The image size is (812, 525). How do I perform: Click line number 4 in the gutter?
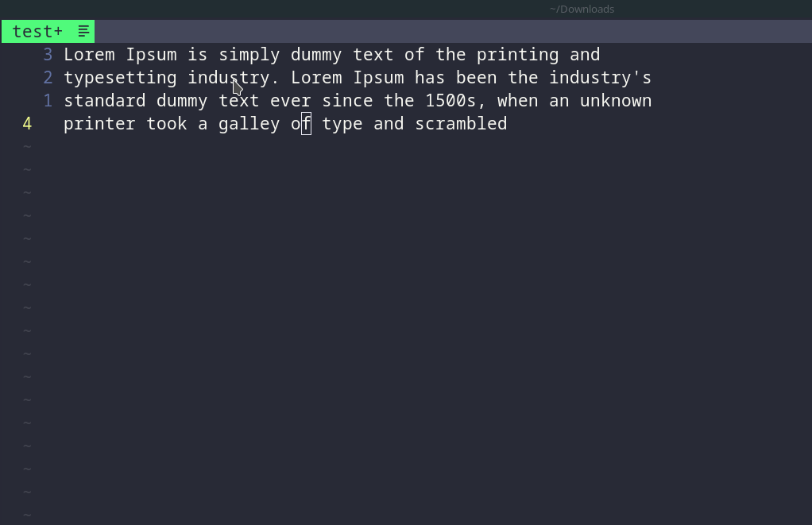click(27, 124)
